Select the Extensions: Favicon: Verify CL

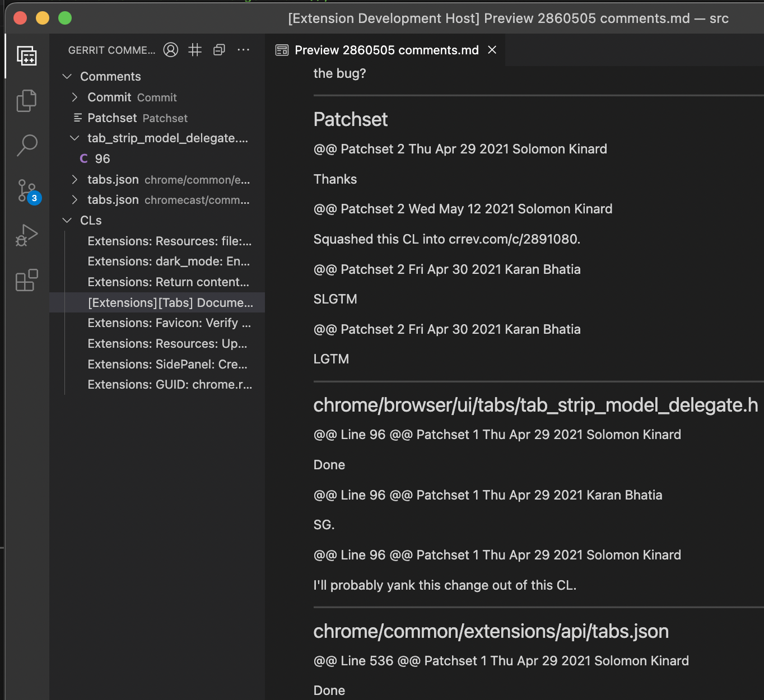click(169, 323)
